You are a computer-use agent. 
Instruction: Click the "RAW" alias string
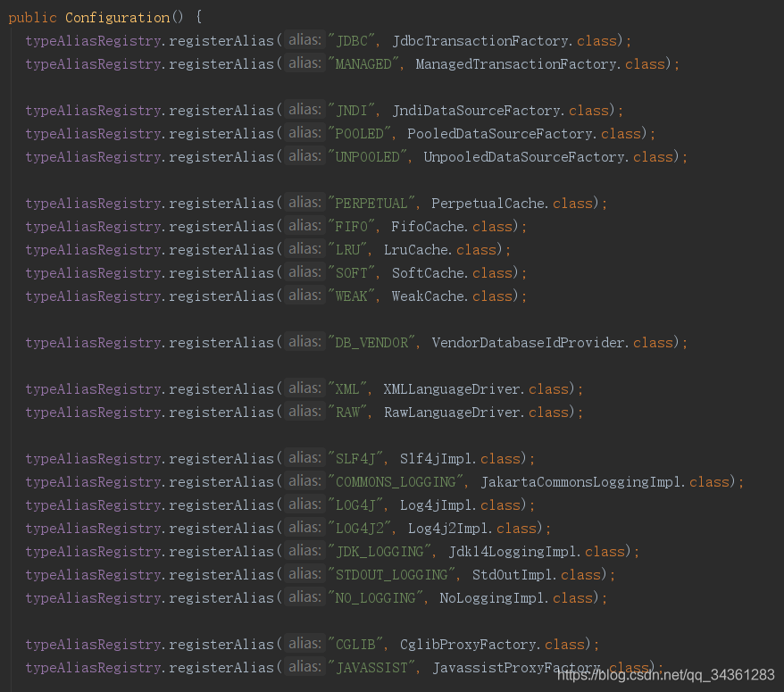pyautogui.click(x=347, y=412)
